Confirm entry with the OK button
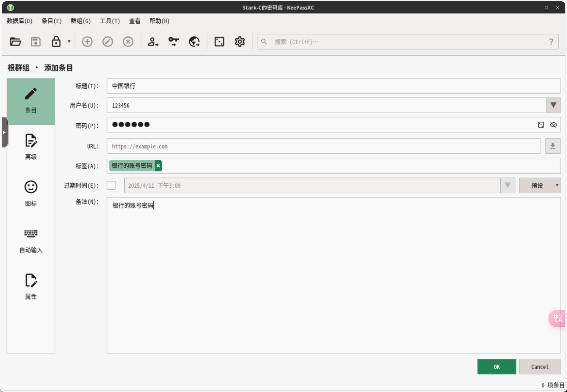Viewport: 567px width, 392px height. [x=497, y=367]
